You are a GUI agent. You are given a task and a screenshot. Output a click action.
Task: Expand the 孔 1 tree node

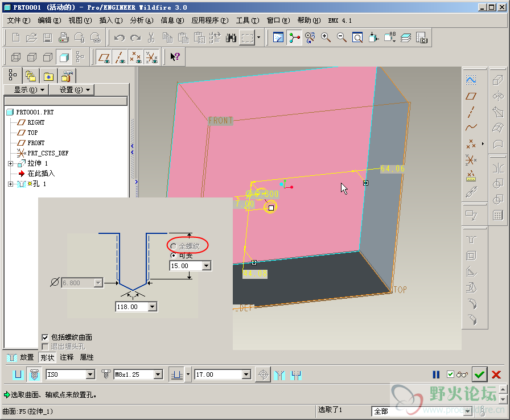10,184
